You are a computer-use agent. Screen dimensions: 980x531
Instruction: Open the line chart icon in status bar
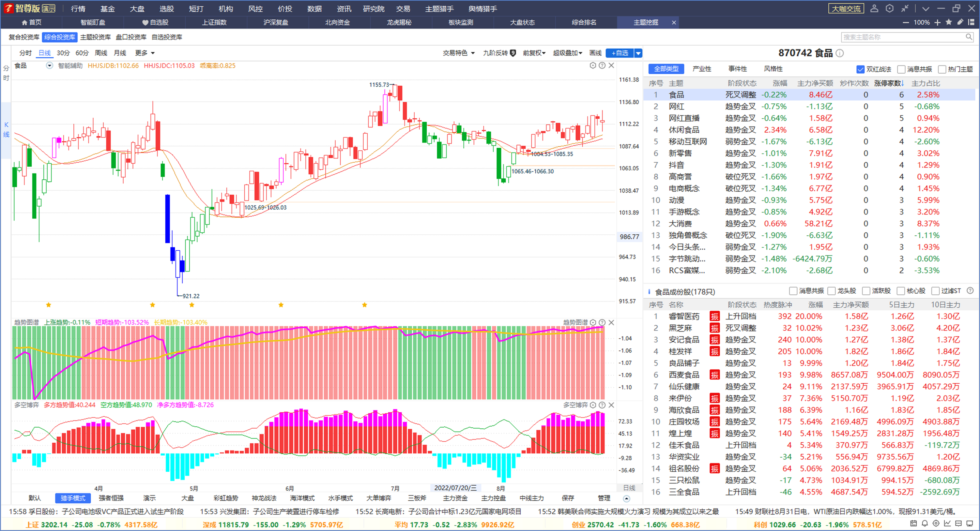click(x=947, y=524)
